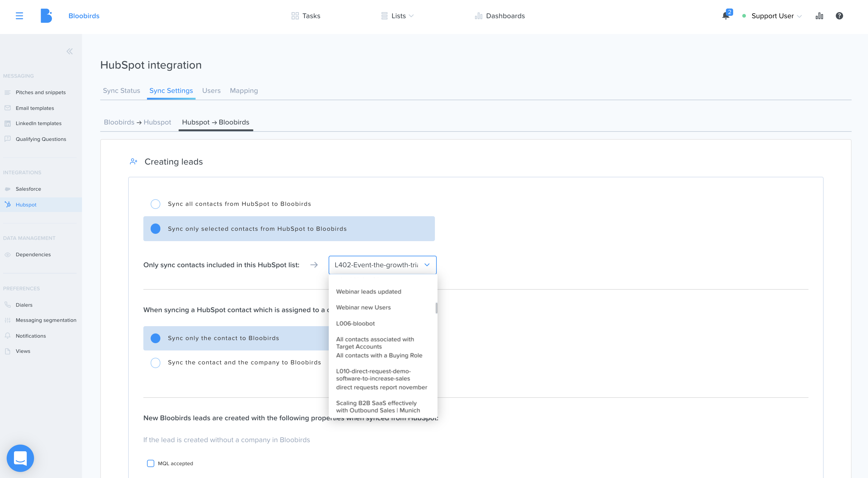
Task: Click the Bloobirds brand name link
Action: (84, 16)
